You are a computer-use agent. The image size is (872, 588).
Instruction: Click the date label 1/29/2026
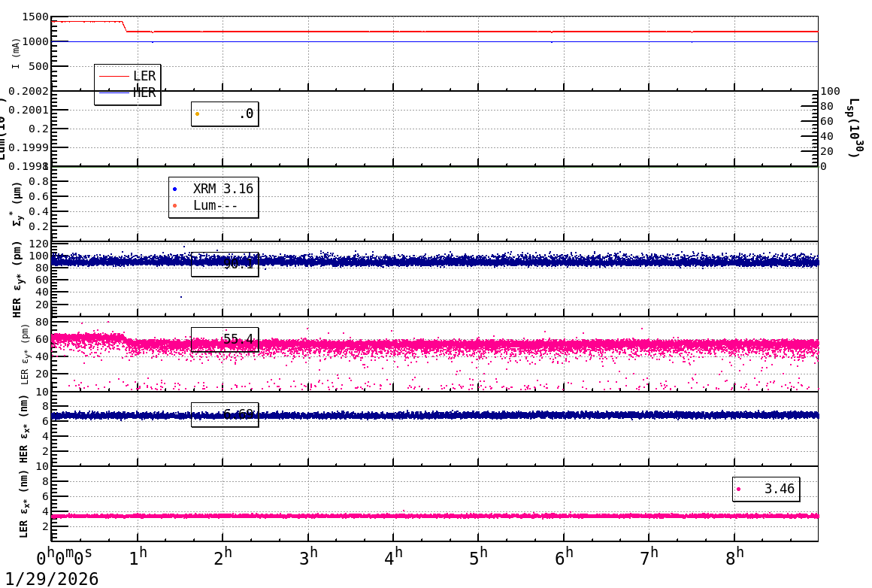[52, 578]
